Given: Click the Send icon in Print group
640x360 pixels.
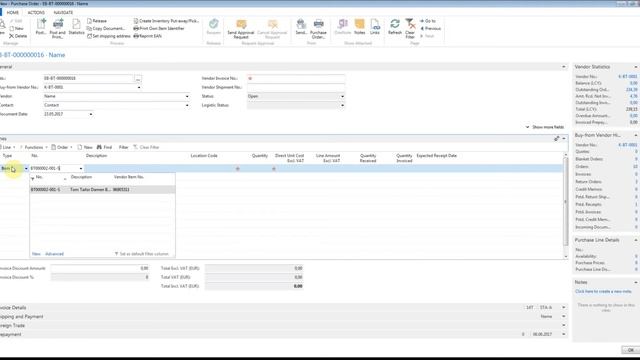Looking at the screenshot, I should 301,27.
